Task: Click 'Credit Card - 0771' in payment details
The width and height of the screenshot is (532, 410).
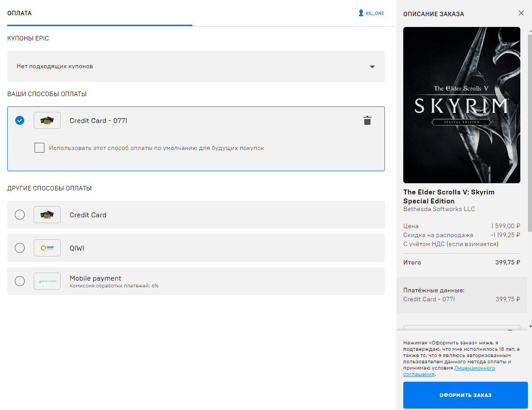Action: coord(429,299)
